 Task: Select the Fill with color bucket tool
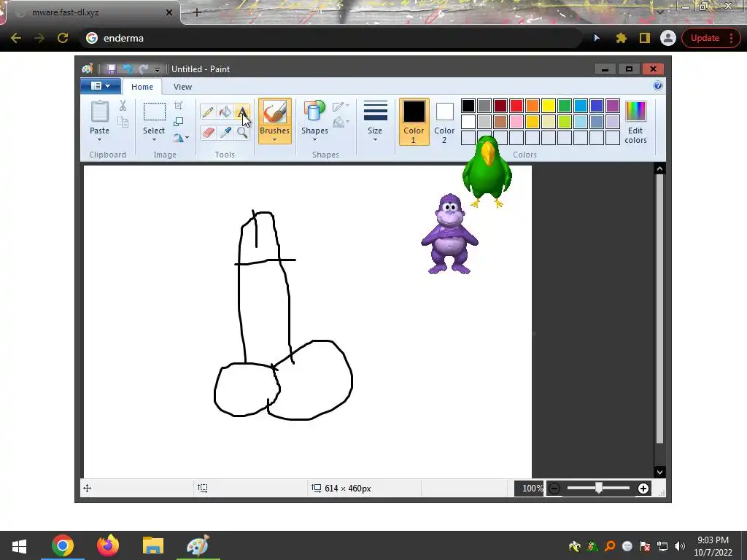coord(225,112)
